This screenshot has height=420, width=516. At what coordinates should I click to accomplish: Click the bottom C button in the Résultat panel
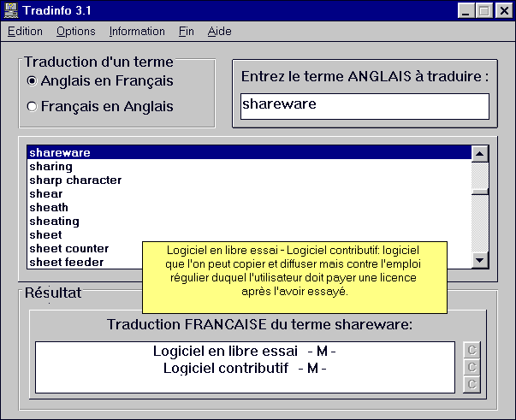coord(470,384)
